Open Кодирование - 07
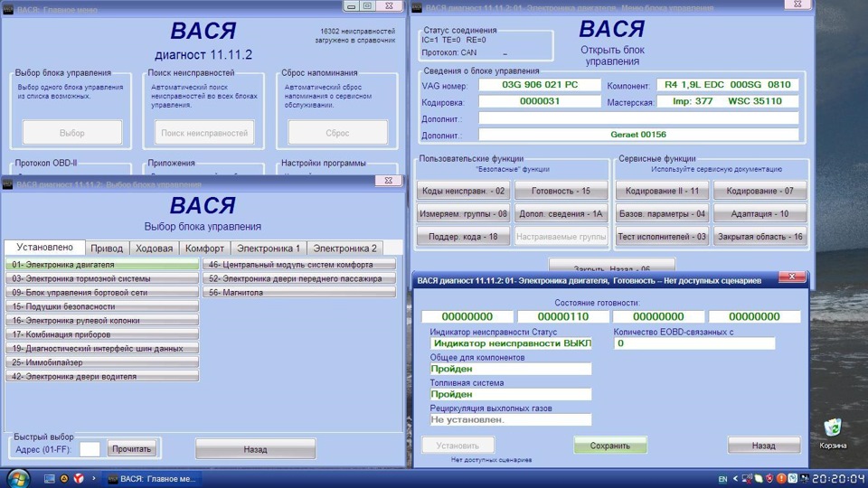This screenshot has width=868, height=488. [x=760, y=191]
